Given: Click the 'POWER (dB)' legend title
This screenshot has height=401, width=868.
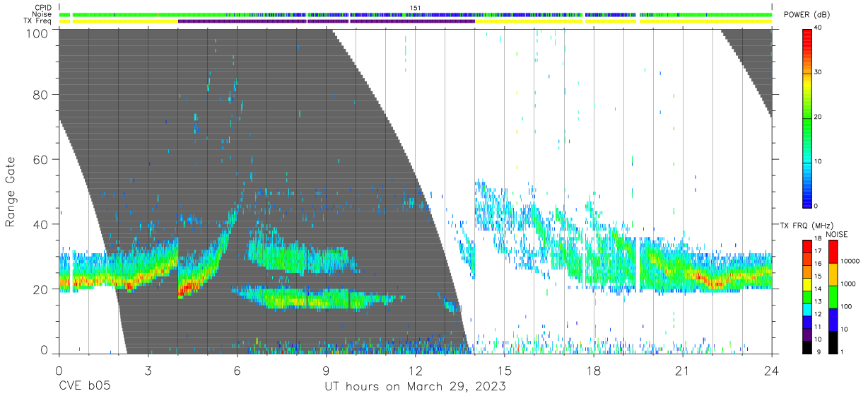Looking at the screenshot, I should (x=807, y=16).
